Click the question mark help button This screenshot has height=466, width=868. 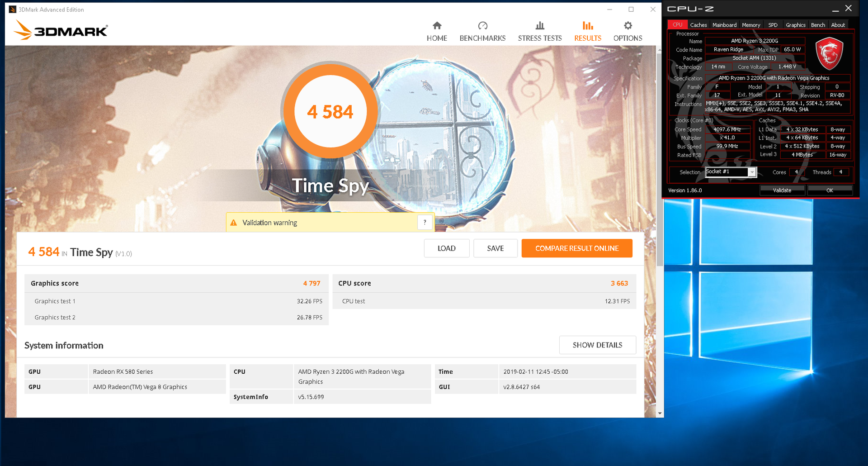pyautogui.click(x=425, y=222)
